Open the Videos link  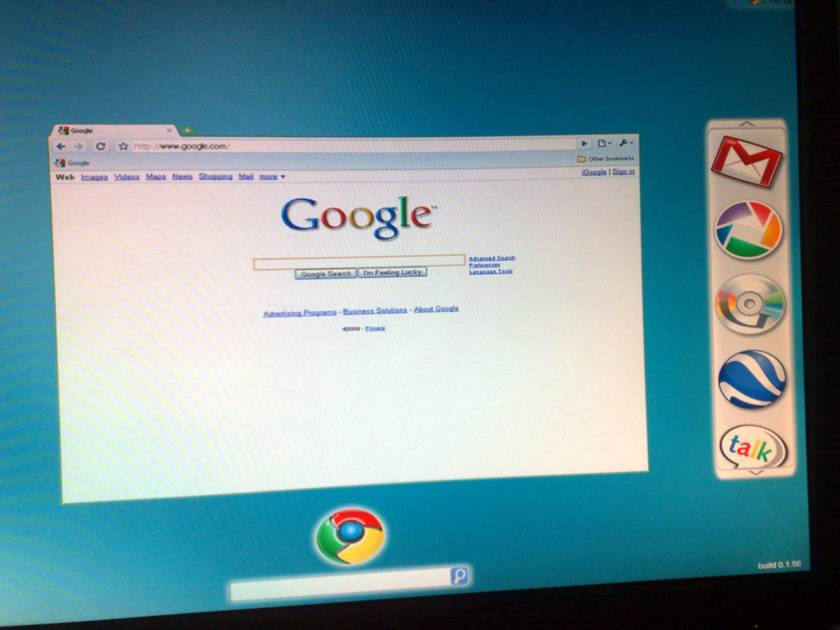pyautogui.click(x=127, y=177)
